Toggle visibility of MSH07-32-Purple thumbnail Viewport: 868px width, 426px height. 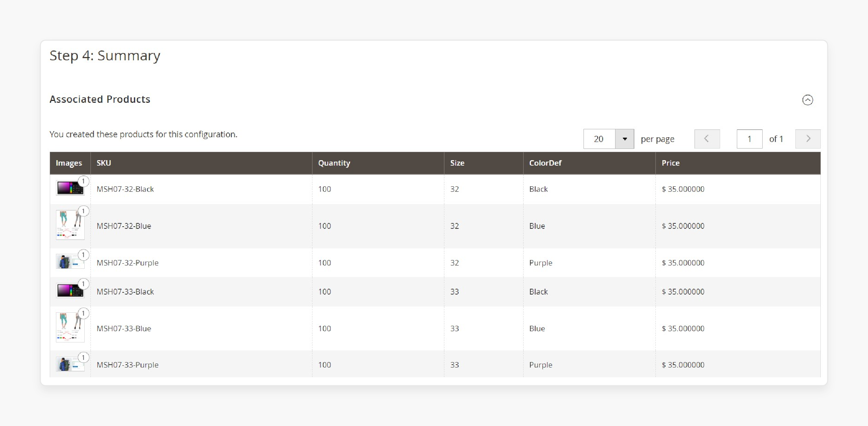[83, 255]
